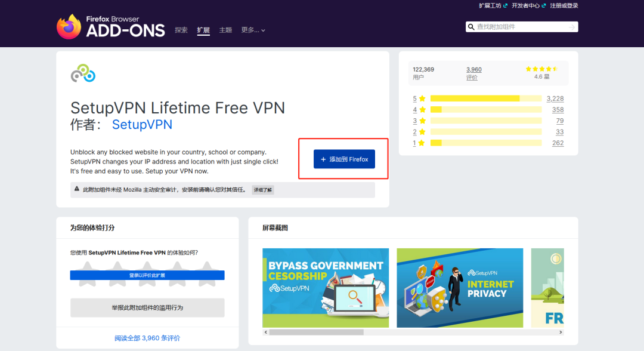Click the 查找附加组件 search field
Image resolution: width=644 pixels, height=351 pixels.
click(x=519, y=27)
